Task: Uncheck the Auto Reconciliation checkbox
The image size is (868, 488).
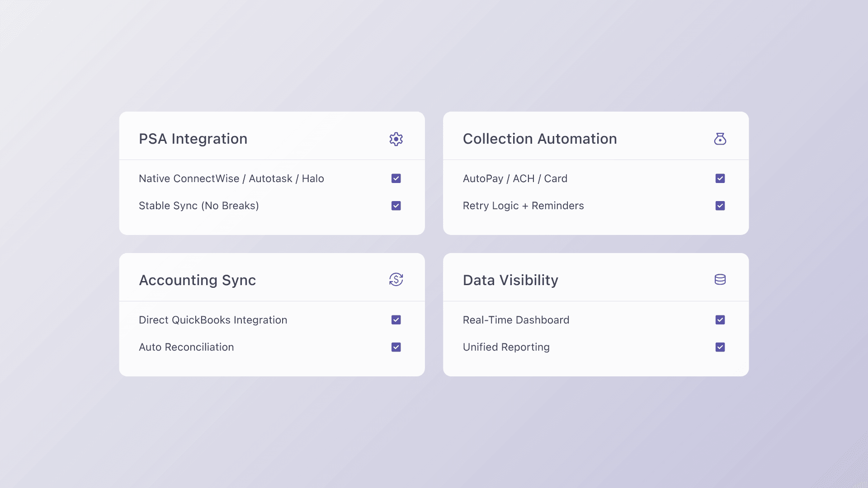Action: tap(396, 347)
